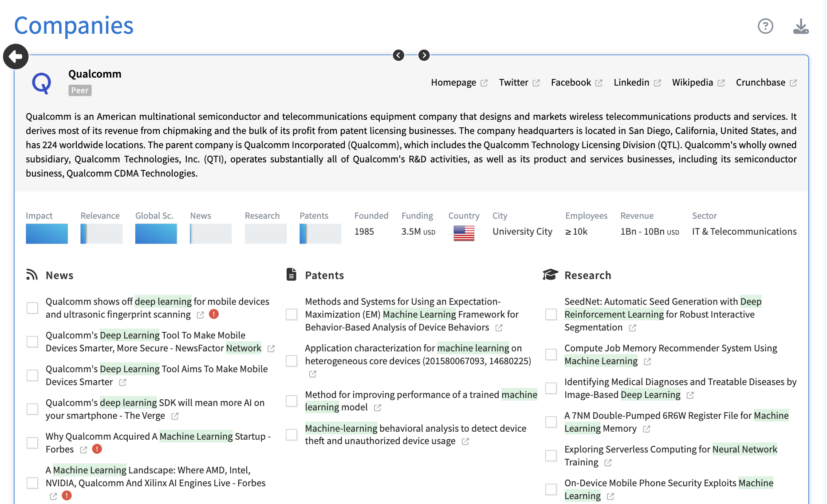Image resolution: width=827 pixels, height=504 pixels.
Task: Click alert icon on Machine Learning Landscape
Action: (x=67, y=496)
